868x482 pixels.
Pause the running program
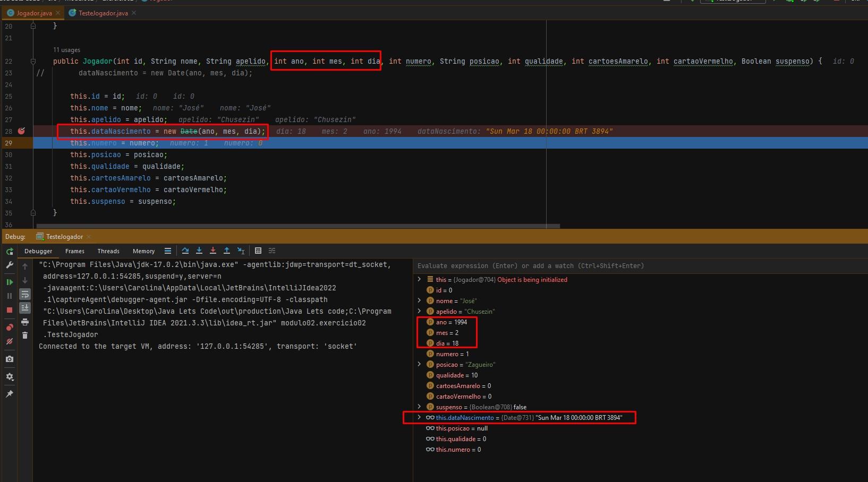pyautogui.click(x=10, y=296)
